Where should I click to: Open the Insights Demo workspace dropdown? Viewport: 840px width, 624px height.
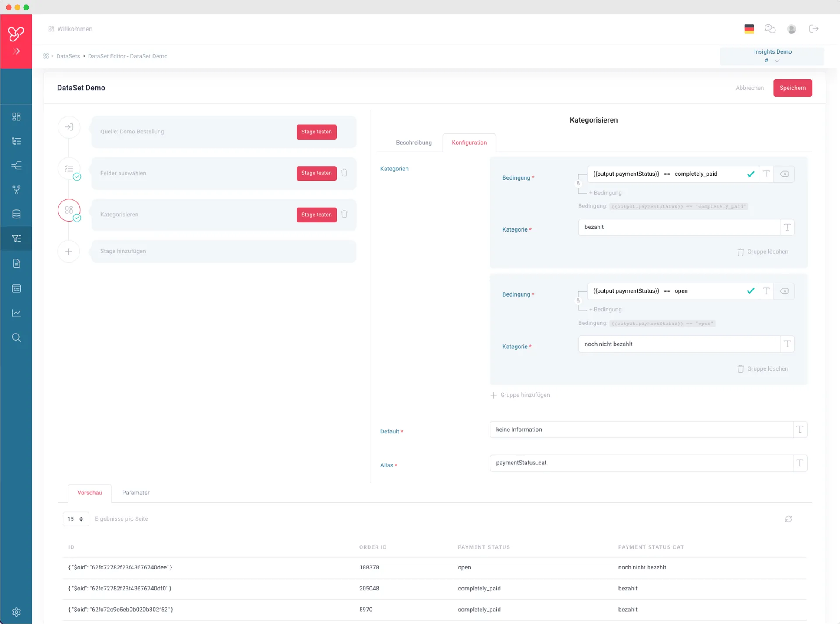tap(772, 56)
